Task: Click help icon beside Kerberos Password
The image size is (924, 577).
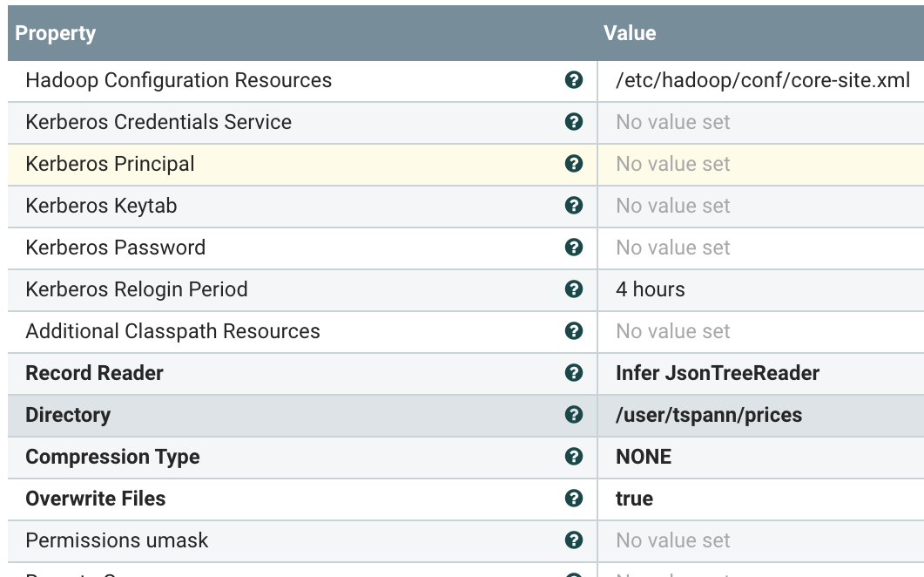Action: [574, 248]
